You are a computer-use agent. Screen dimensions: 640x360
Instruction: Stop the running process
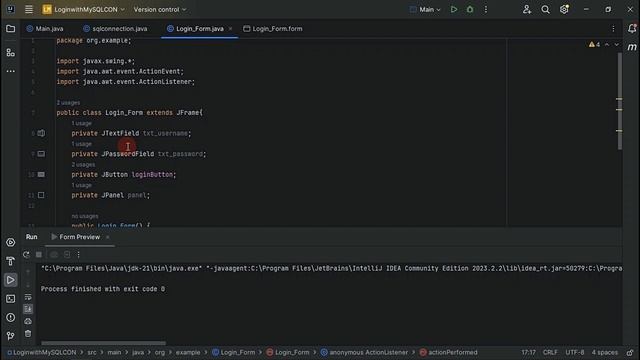39,254
